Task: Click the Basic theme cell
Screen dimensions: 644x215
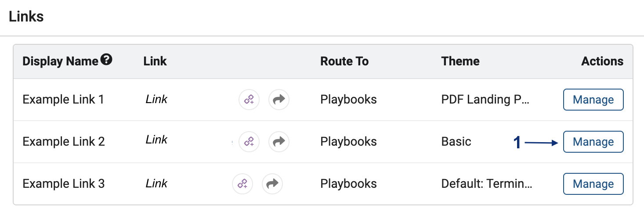Action: (456, 142)
